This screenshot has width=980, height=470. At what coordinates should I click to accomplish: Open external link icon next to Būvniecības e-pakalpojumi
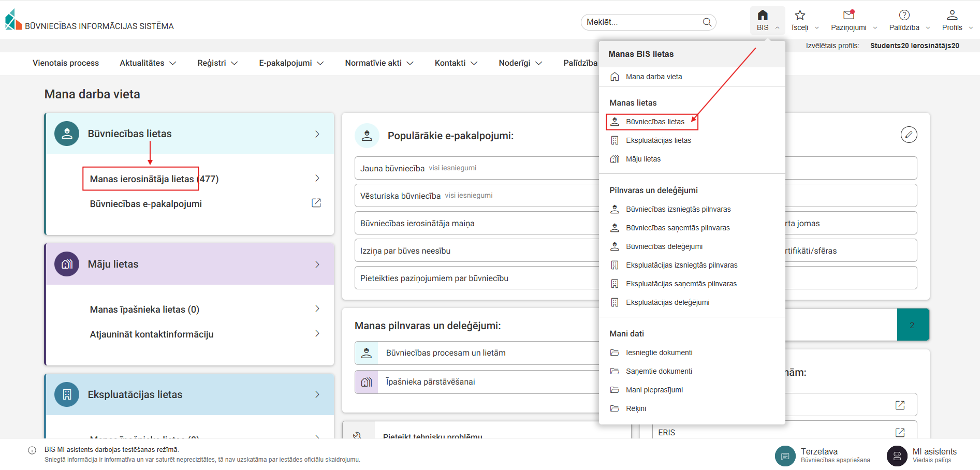click(316, 203)
